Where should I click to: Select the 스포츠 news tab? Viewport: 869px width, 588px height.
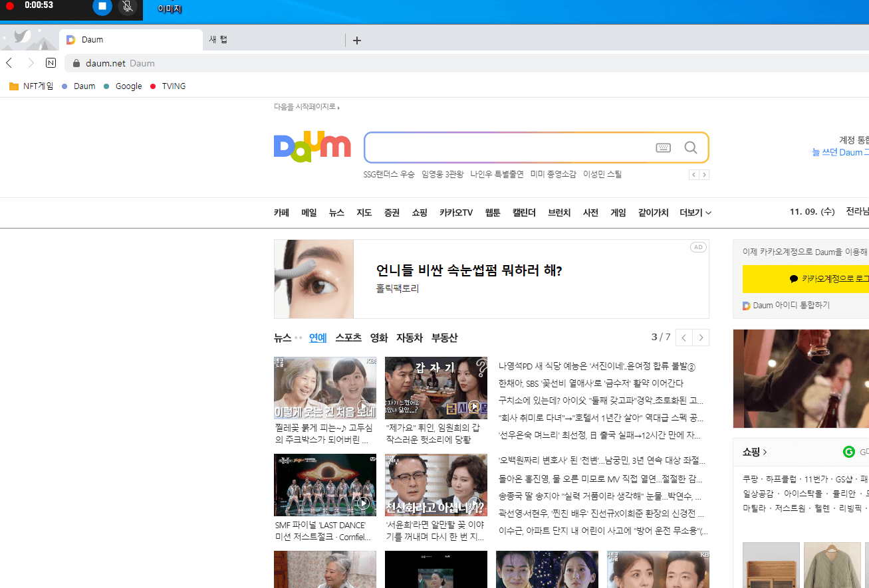(x=348, y=338)
